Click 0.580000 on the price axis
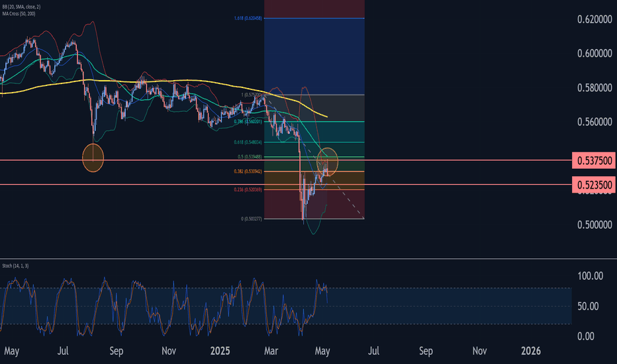This screenshot has width=617, height=364. point(594,88)
